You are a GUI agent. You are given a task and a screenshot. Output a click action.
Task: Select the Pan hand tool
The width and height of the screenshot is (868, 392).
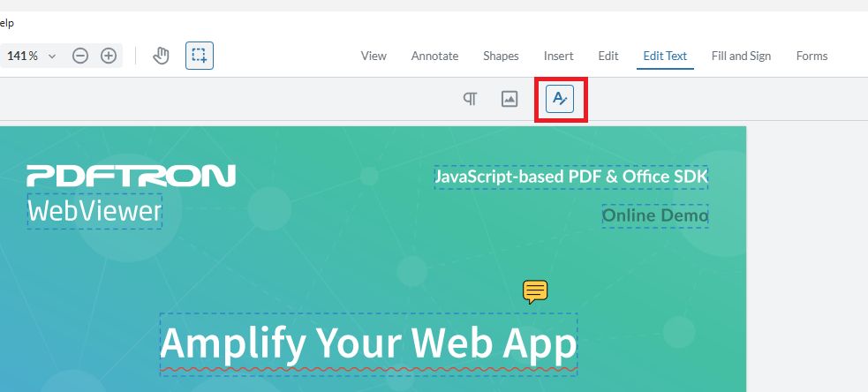(161, 56)
